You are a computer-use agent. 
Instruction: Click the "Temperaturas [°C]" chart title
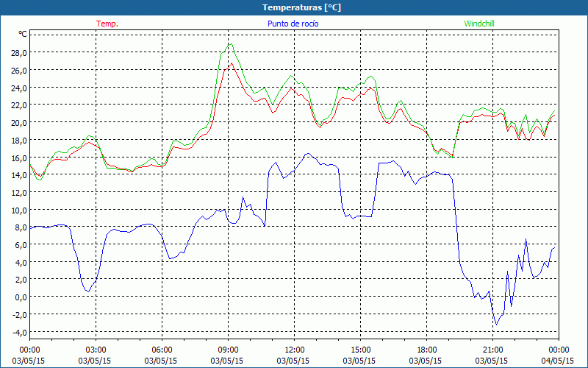pyautogui.click(x=301, y=7)
